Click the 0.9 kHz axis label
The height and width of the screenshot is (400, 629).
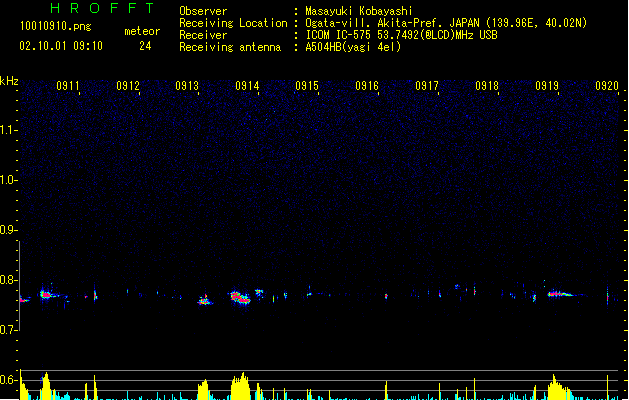click(8, 230)
